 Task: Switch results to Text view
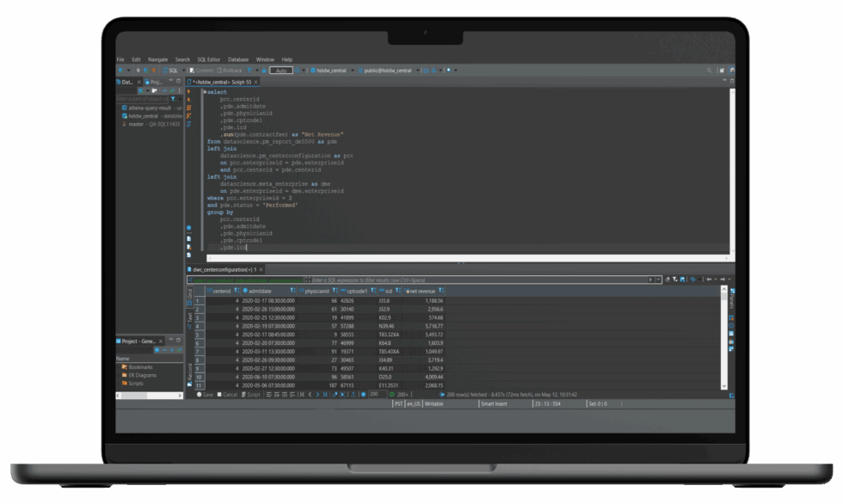[x=190, y=319]
